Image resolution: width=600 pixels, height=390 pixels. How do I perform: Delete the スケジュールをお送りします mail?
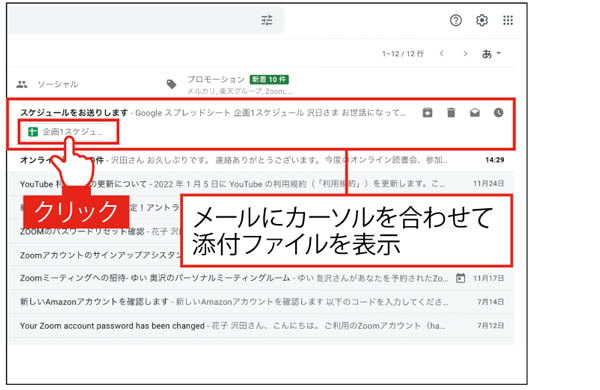click(x=451, y=113)
